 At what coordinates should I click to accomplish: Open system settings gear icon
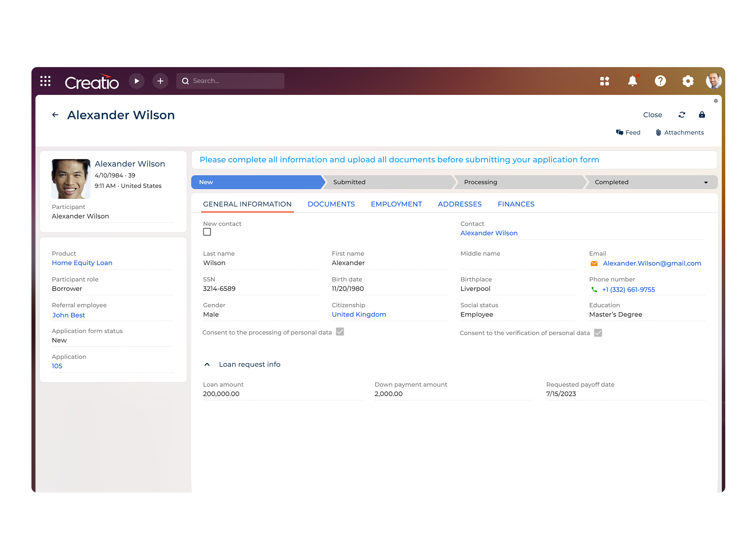point(688,81)
